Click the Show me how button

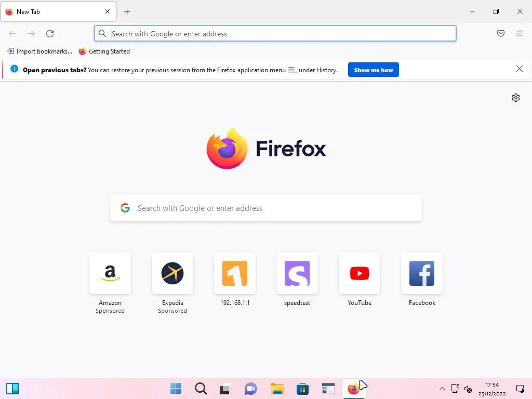(373, 70)
